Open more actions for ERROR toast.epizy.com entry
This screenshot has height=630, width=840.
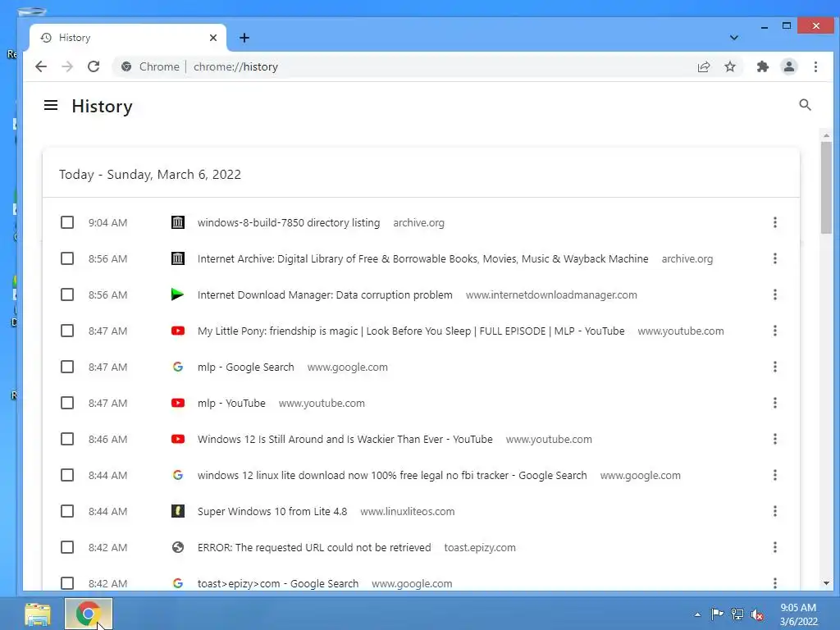[x=774, y=547]
